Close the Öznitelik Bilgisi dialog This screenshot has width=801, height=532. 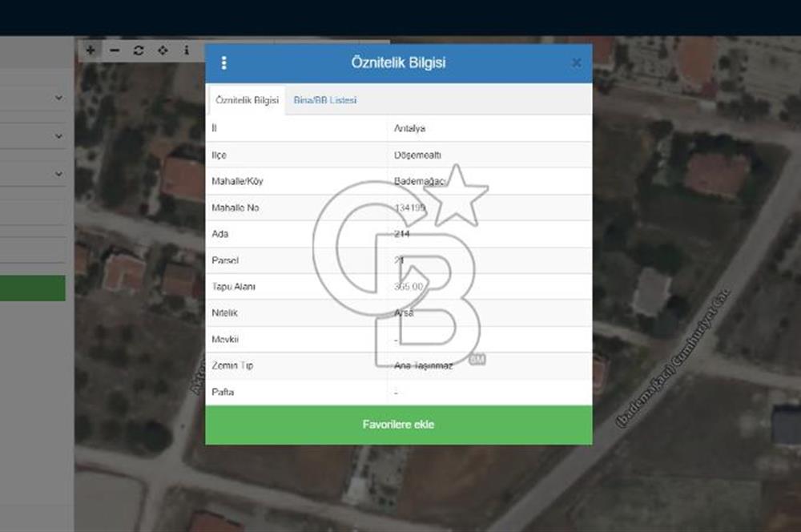[x=576, y=63]
